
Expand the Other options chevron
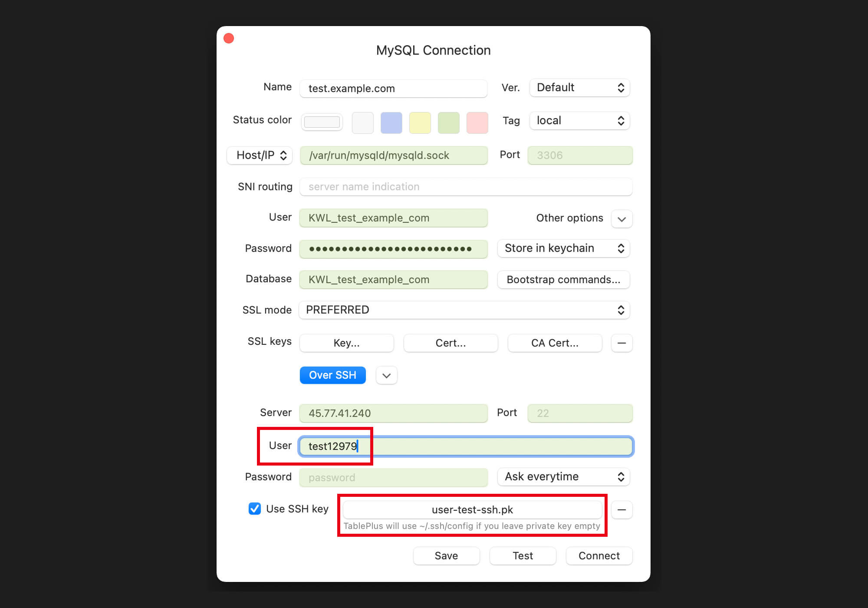pos(621,219)
